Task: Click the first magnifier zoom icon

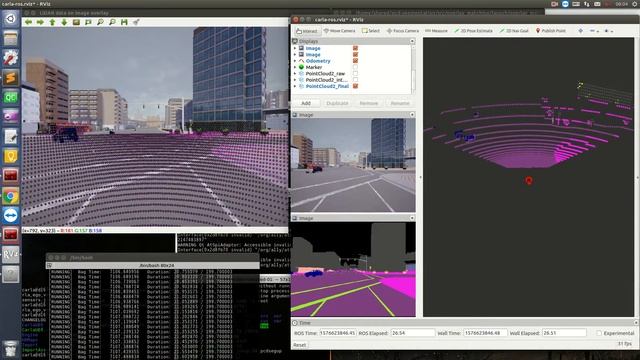Action: [x=100, y=22]
